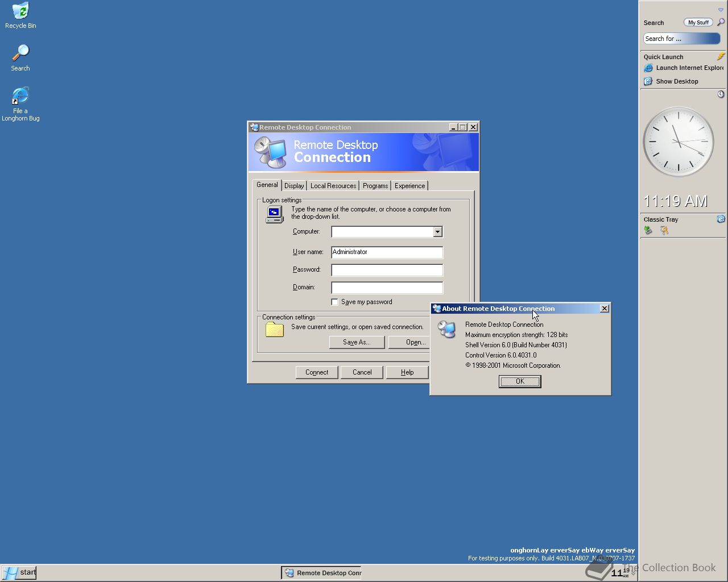Expand the Computer drop-down list
Screen dimensions: 728x582
click(x=437, y=232)
